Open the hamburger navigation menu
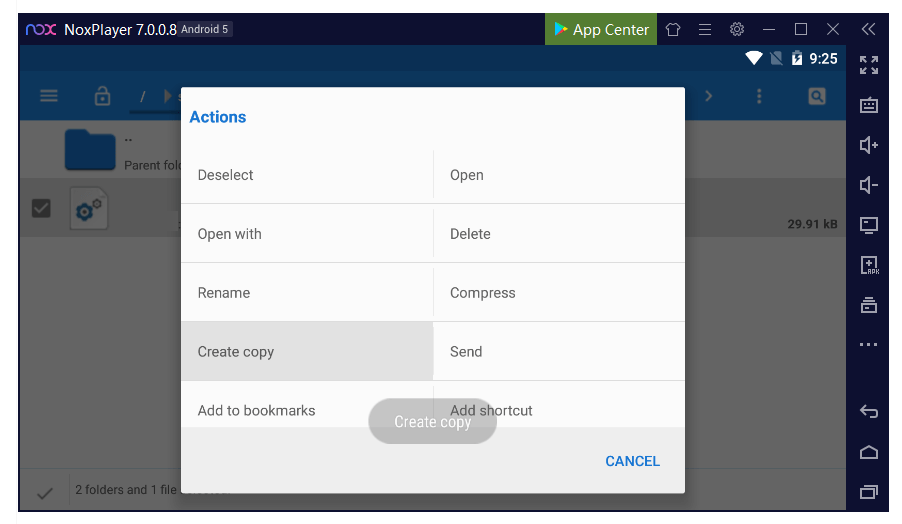Screen dimensions: 902x524 [49, 96]
